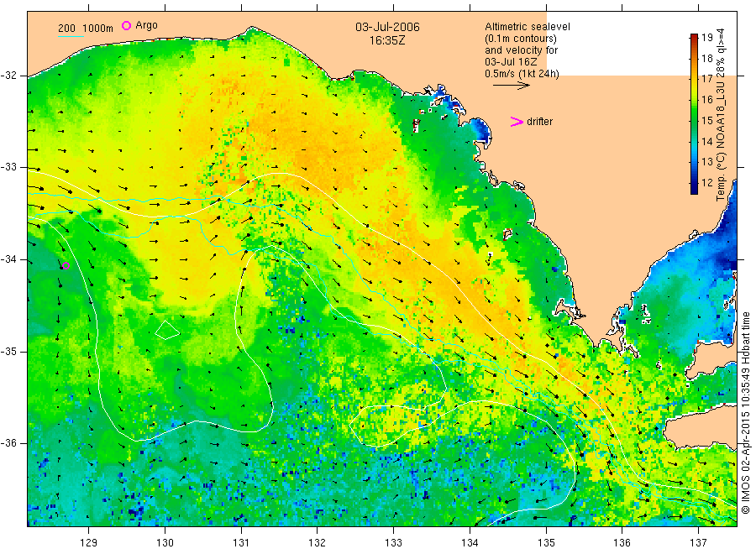Screen dimensions: 756x554
Task: Click the colorbar value 19
Action: pos(706,38)
